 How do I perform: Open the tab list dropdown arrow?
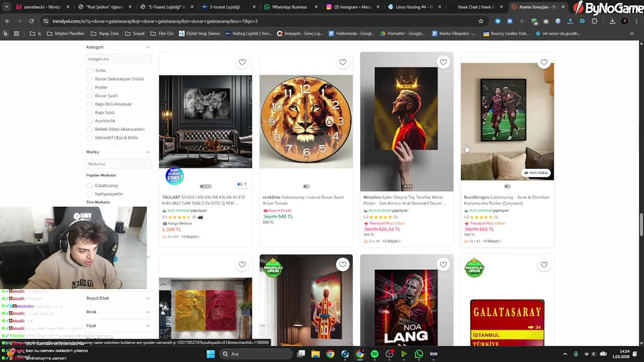(7, 7)
